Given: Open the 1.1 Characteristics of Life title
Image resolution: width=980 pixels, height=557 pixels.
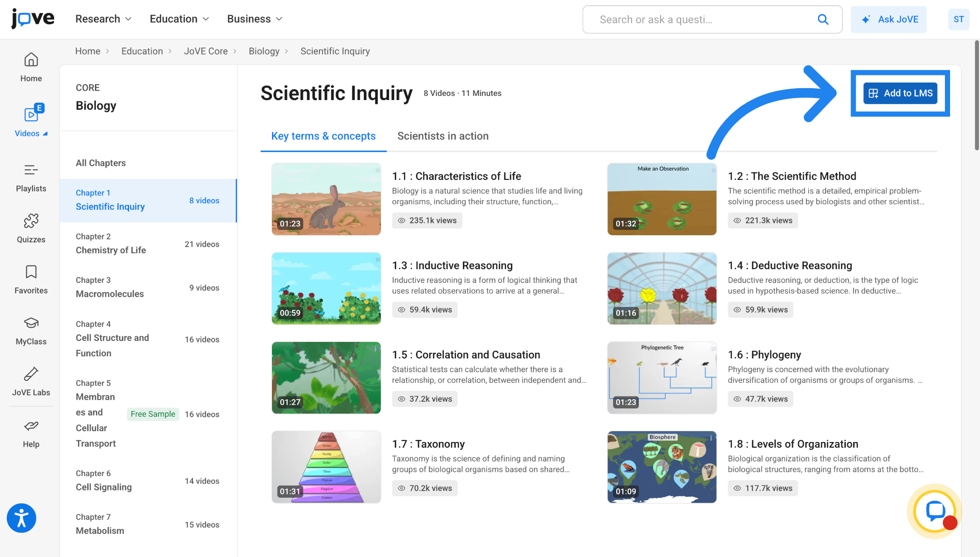Looking at the screenshot, I should [456, 176].
